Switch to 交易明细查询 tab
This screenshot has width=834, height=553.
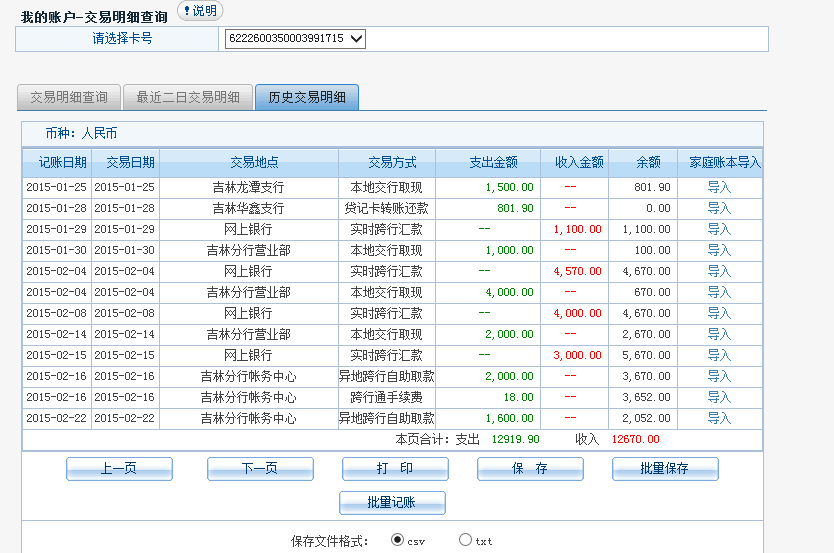tap(69, 97)
